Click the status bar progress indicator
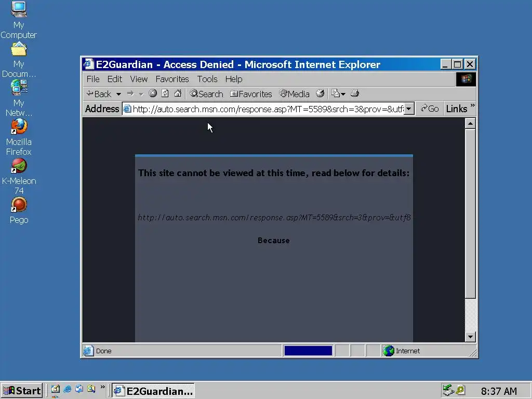This screenshot has width=532, height=399. (308, 351)
